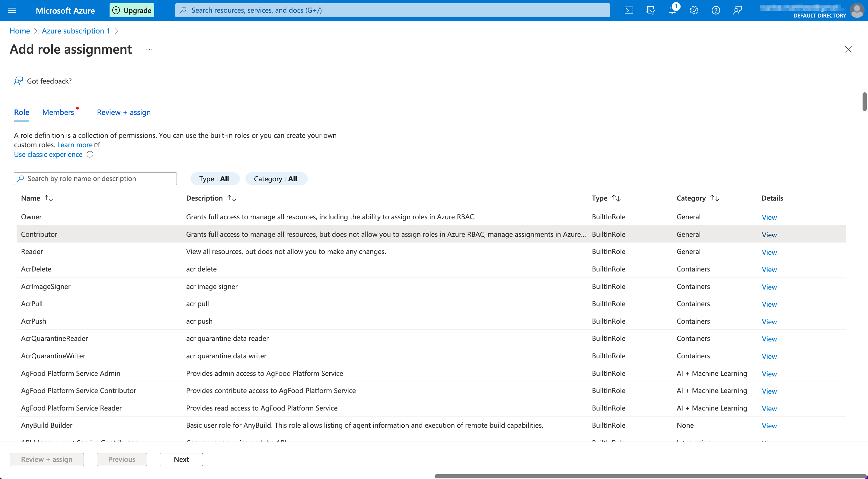Open Directories and subscriptions filter icon

[x=650, y=10]
